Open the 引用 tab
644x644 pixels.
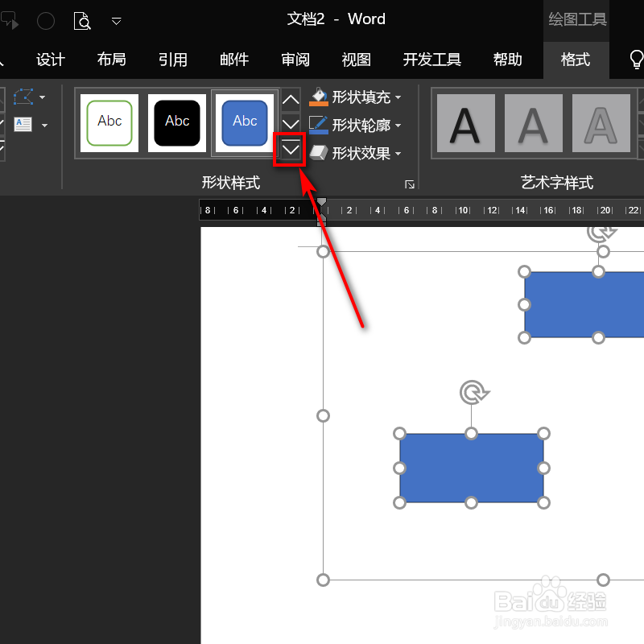pos(173,60)
